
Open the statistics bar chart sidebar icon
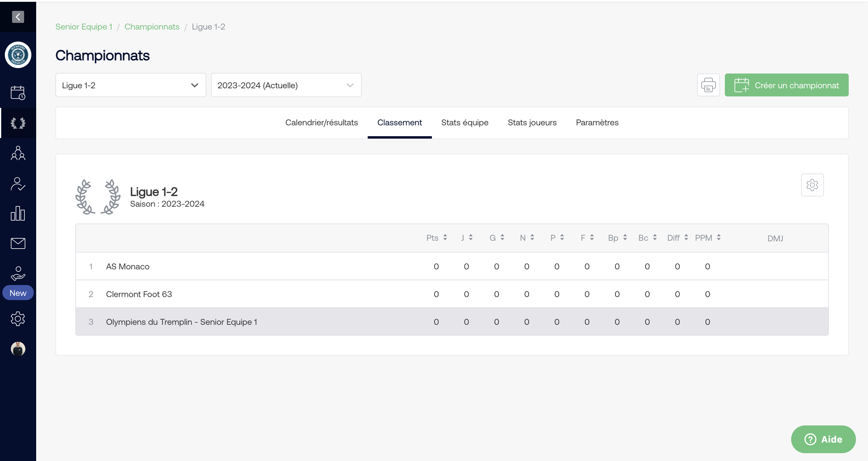(18, 214)
